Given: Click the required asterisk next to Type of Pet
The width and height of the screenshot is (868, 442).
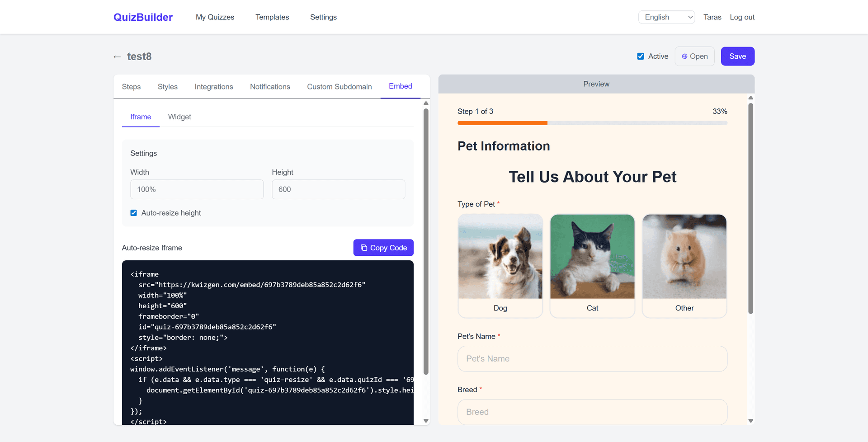Looking at the screenshot, I should 499,203.
